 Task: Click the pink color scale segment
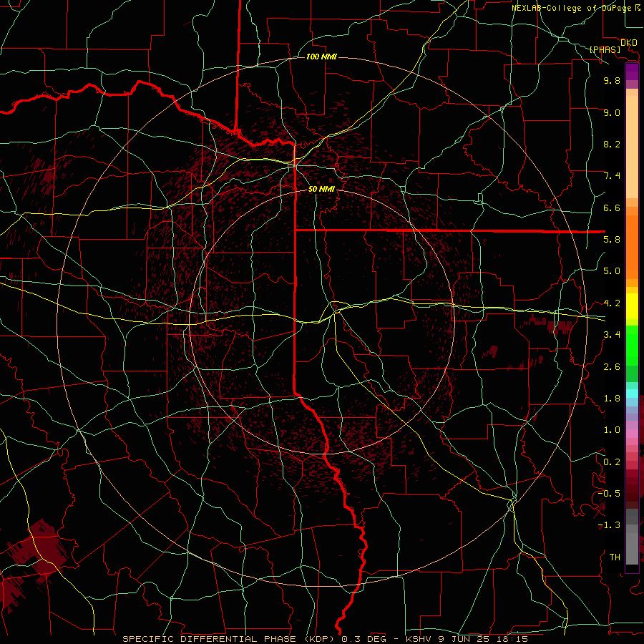(632, 434)
